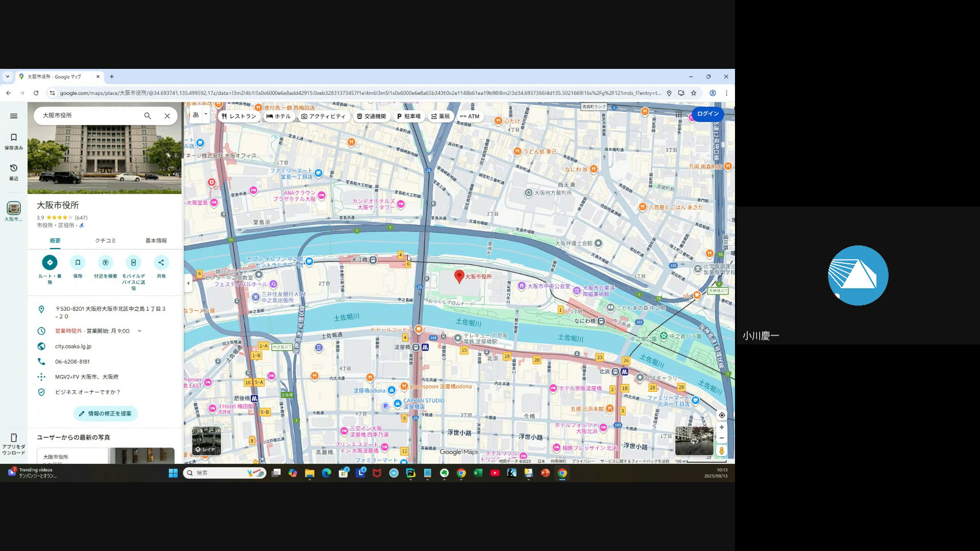The height and width of the screenshot is (551, 980).
Task: Click the Save place icon
Action: pyautogui.click(x=78, y=263)
